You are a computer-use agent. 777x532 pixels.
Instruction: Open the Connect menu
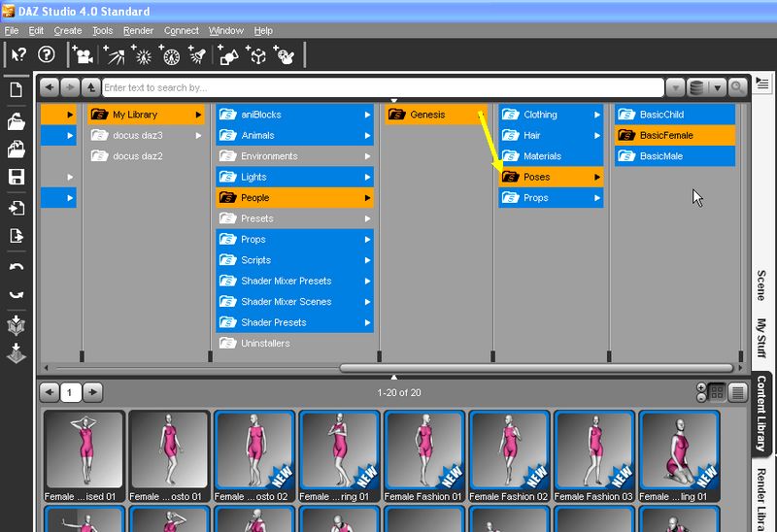(x=181, y=30)
